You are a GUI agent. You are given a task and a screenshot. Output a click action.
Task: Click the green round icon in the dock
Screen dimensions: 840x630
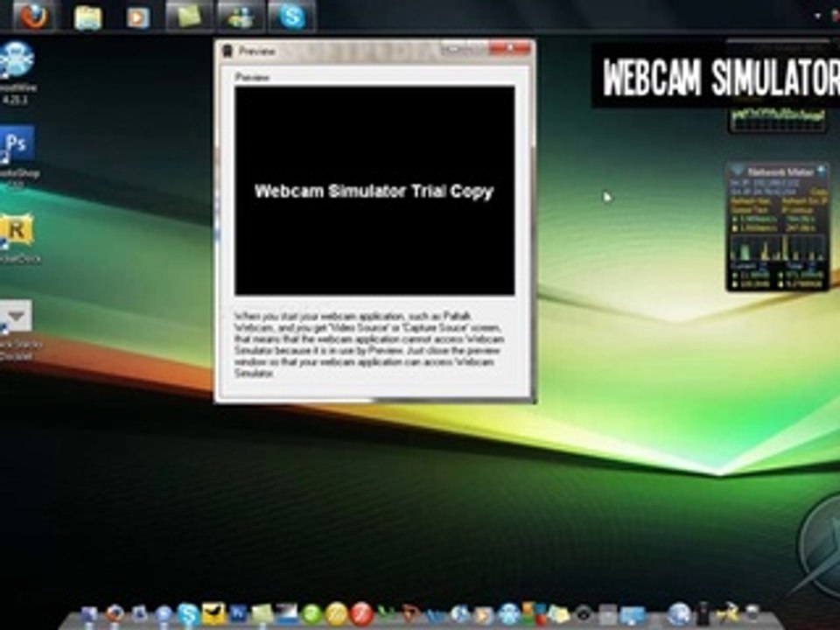tap(311, 614)
